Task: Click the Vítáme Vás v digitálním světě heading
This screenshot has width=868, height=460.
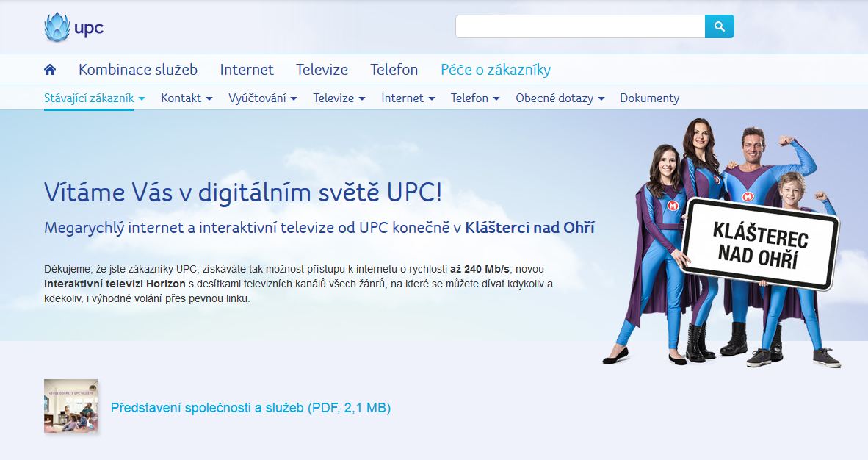Action: coord(243,193)
